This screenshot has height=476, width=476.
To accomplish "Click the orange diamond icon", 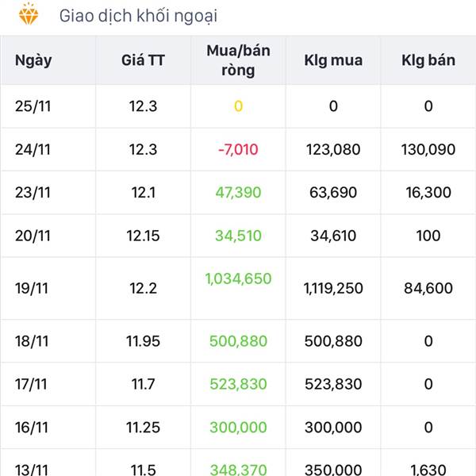I will click(x=29, y=14).
